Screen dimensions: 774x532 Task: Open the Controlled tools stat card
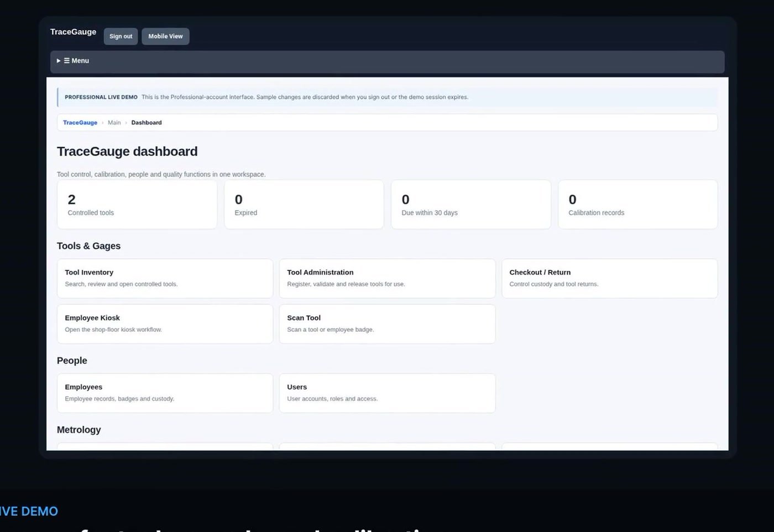point(137,205)
